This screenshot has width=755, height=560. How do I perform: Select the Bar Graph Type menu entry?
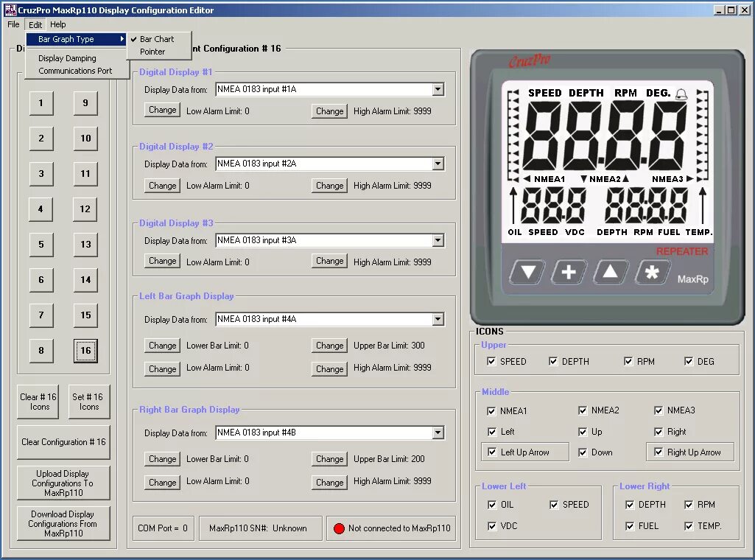[x=77, y=39]
